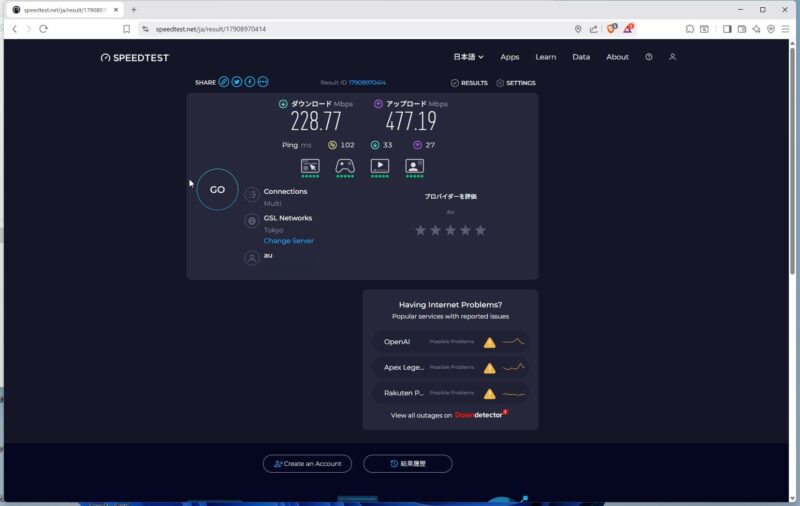Open the Rakuten outage row
The height and width of the screenshot is (506, 800).
(x=451, y=393)
